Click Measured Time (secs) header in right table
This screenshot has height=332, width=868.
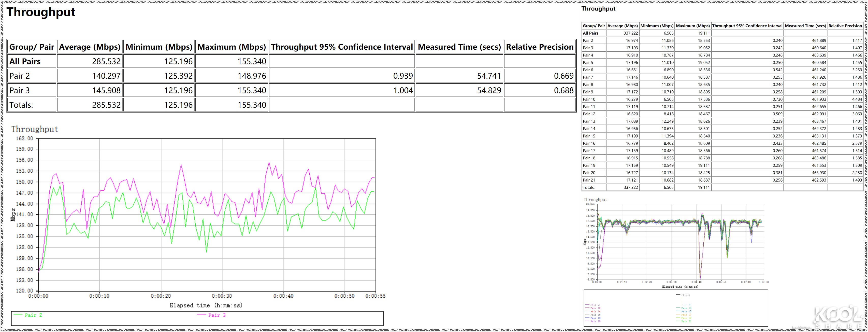(805, 26)
